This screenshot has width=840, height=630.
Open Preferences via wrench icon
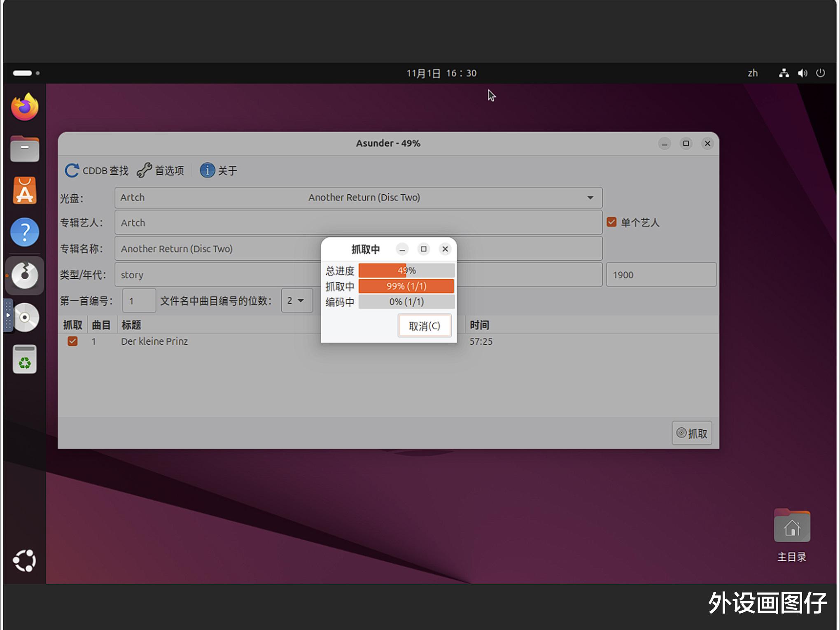pos(144,170)
